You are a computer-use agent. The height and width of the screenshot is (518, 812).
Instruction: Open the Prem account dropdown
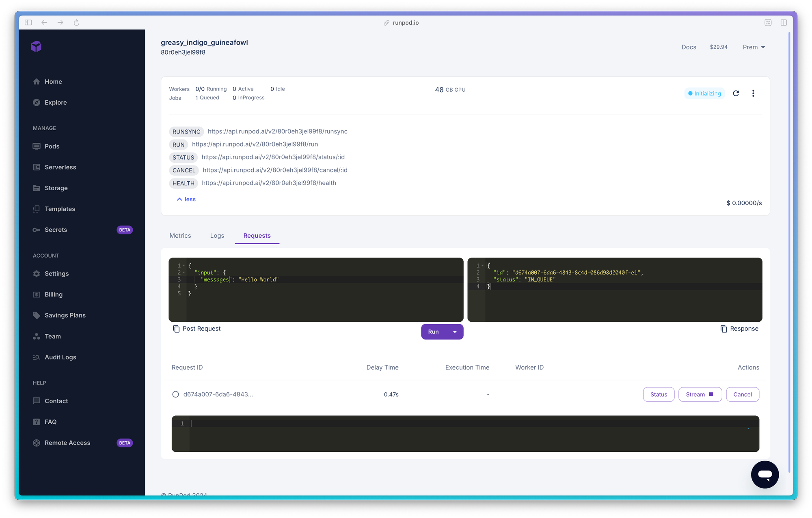[754, 47]
